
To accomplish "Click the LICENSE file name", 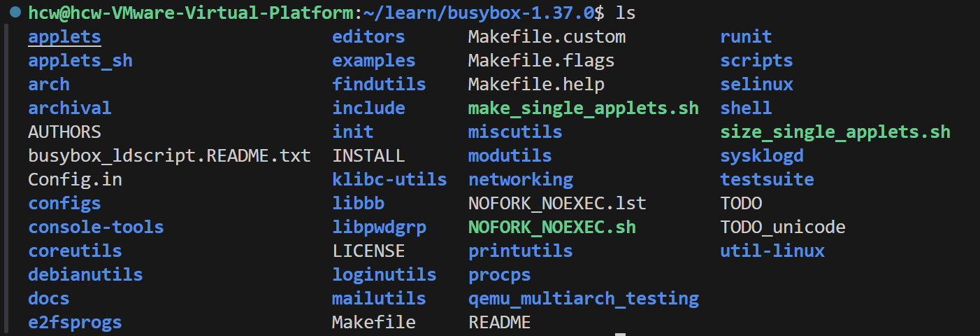I will (368, 251).
